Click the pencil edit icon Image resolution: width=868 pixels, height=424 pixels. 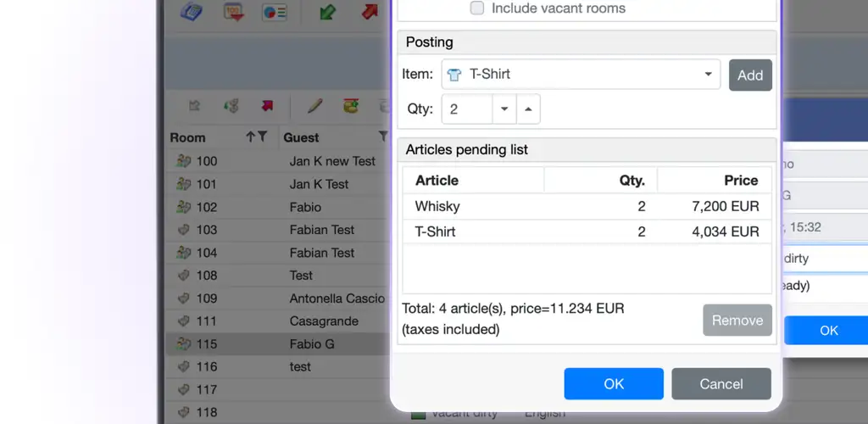[315, 106]
